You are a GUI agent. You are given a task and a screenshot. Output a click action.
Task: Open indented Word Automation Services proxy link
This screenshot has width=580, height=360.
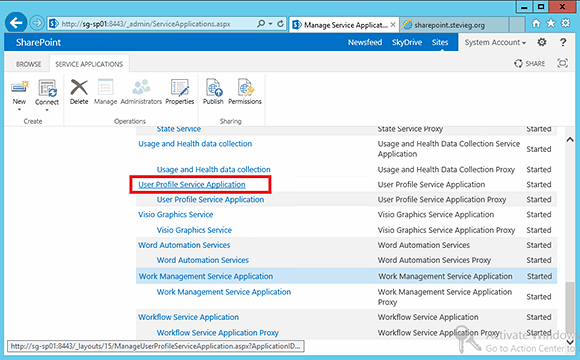[202, 260]
